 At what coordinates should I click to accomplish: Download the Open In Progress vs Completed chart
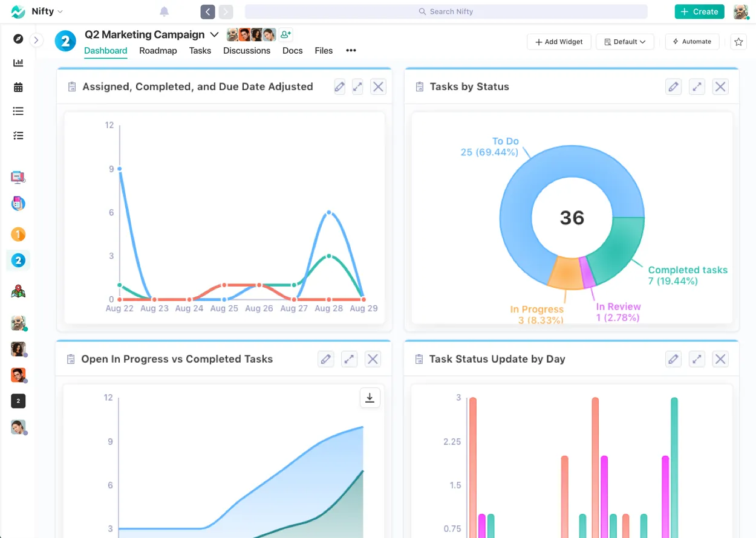(x=370, y=397)
